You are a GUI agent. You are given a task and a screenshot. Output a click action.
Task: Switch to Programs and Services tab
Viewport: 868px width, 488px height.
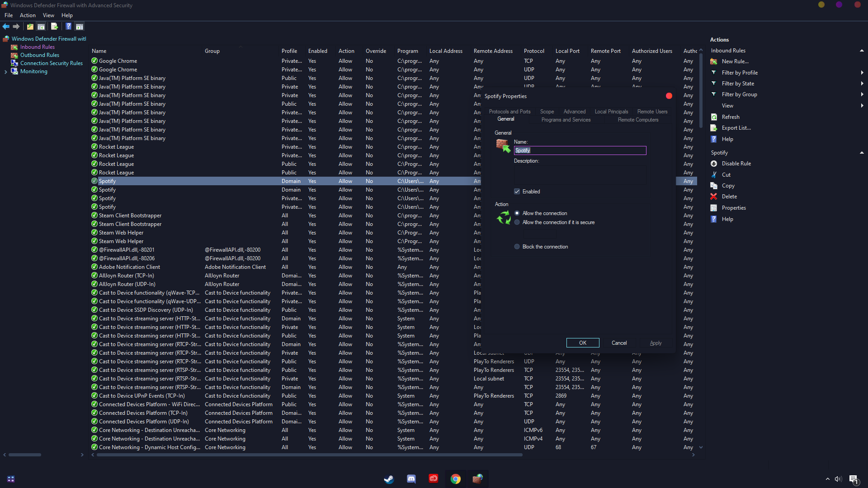pos(566,120)
